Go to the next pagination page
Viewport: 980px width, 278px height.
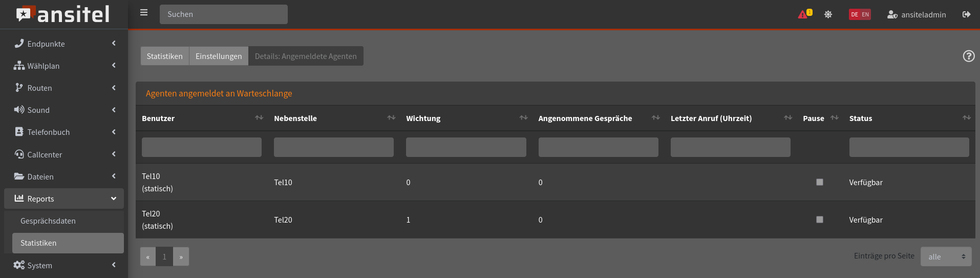(181, 257)
